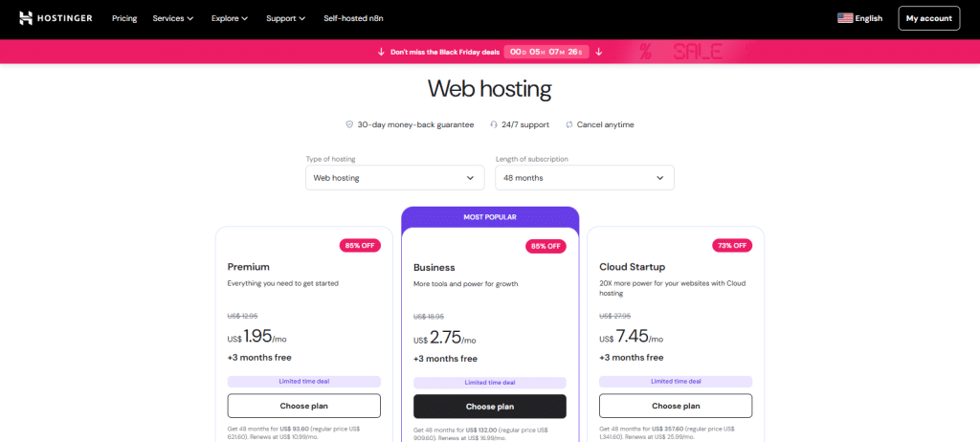The image size is (980, 442).
Task: Click Limited time deal on Business card
Action: [490, 383]
